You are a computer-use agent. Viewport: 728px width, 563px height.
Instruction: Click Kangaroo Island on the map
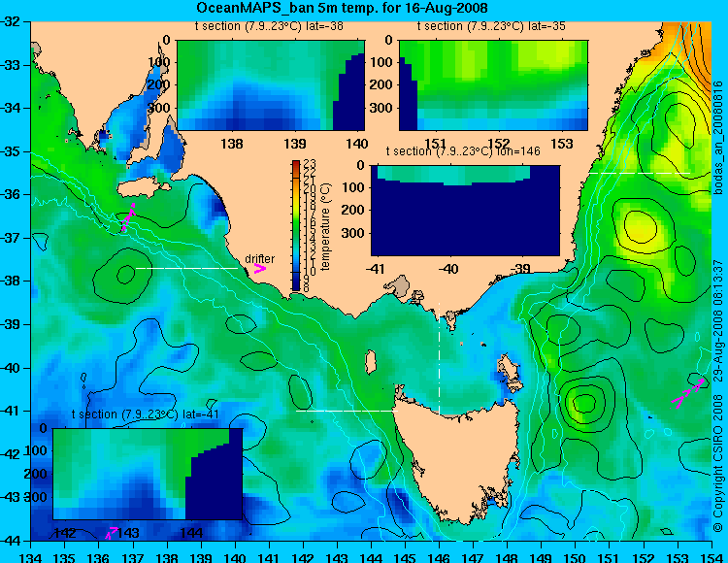(142, 188)
